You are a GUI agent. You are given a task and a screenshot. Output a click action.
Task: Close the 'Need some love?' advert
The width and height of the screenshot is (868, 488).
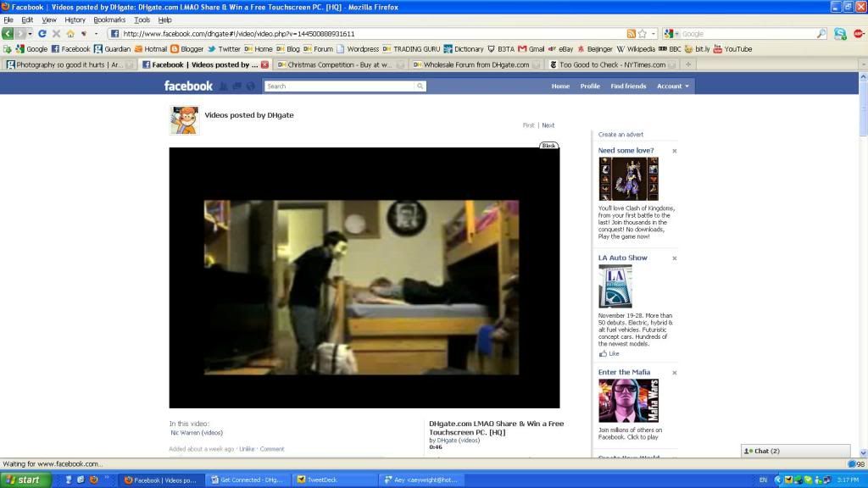675,151
